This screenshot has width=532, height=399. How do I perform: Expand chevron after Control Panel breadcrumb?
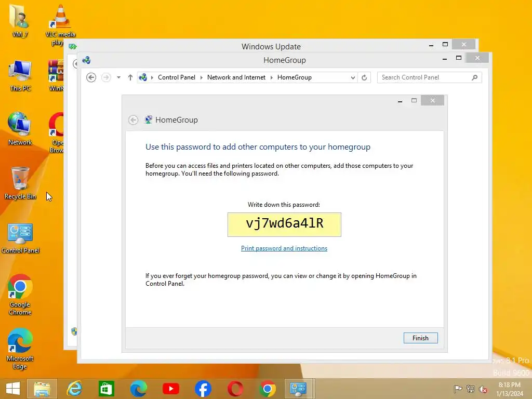coord(201,77)
